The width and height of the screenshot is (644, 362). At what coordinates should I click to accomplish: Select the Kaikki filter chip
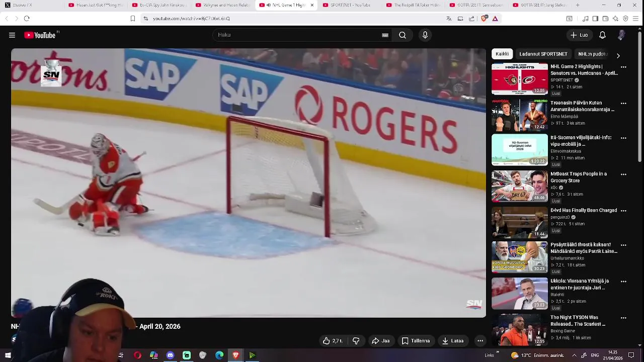pos(502,54)
